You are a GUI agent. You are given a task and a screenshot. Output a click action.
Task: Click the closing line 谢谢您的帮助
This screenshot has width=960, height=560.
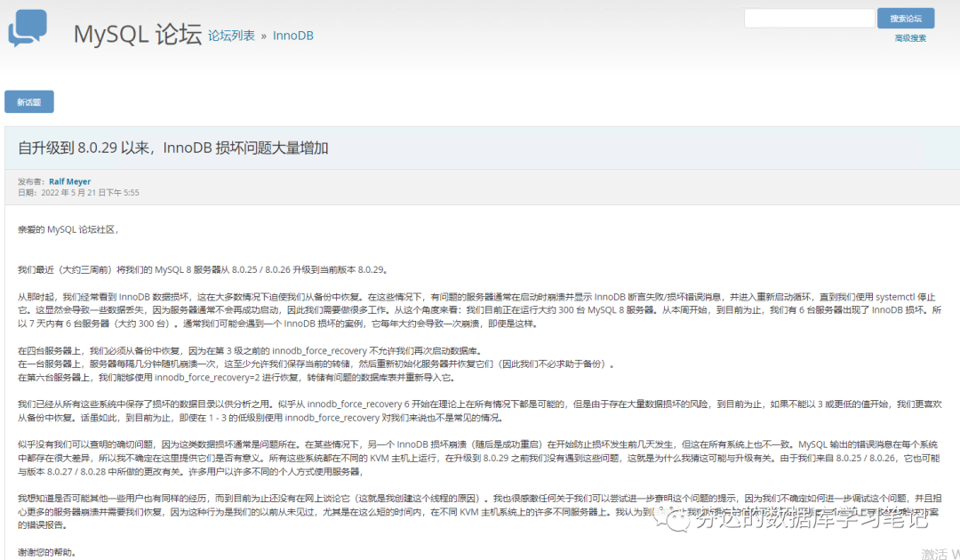pyautogui.click(x=46, y=551)
